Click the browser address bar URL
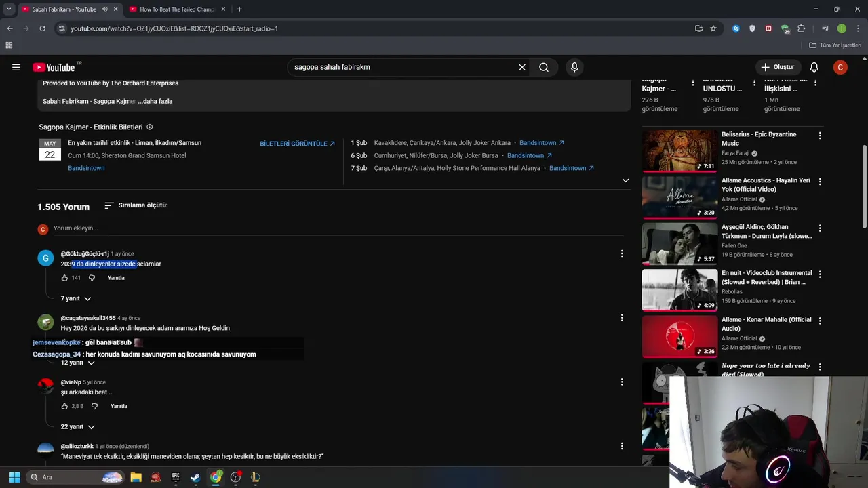The height and width of the screenshot is (488, 868). click(x=174, y=28)
